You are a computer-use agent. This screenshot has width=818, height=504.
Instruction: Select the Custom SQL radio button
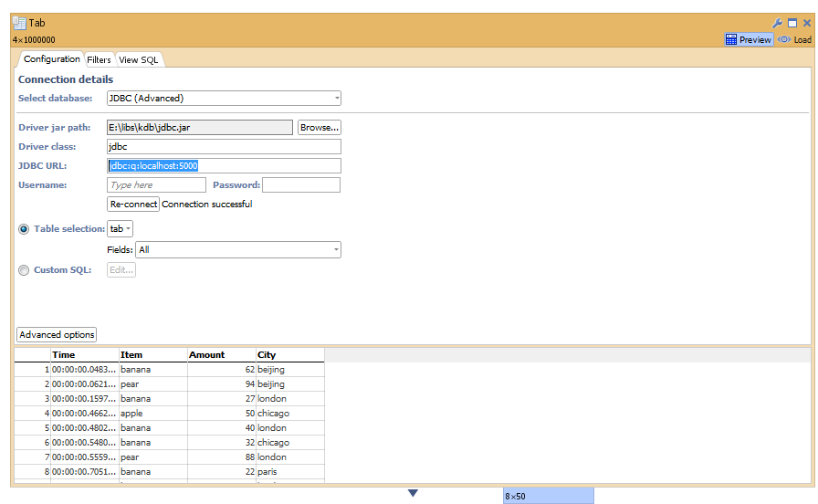[x=24, y=270]
